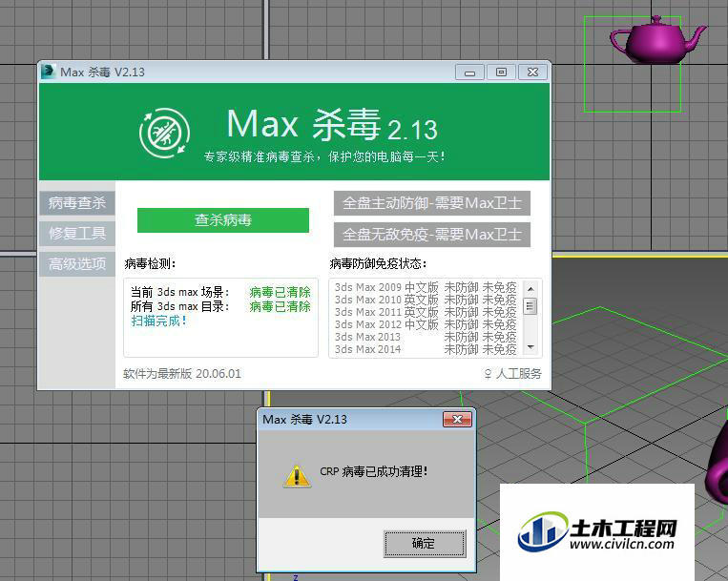Click the CRP 病毒已成功清理! message
The height and width of the screenshot is (581, 728).
coord(374,471)
